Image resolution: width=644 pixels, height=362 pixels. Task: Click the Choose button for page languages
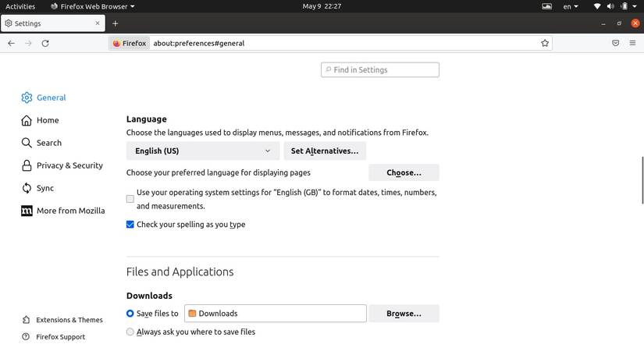[x=404, y=172]
